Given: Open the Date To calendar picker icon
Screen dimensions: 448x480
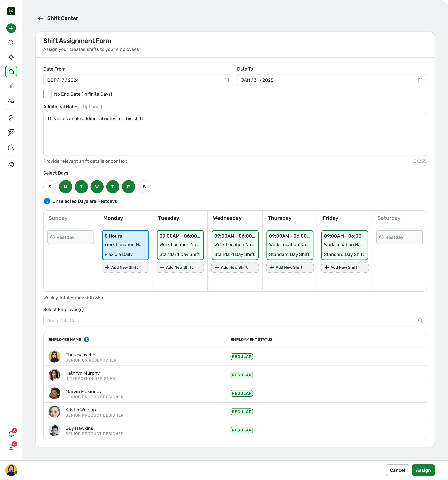Looking at the screenshot, I should pos(420,80).
